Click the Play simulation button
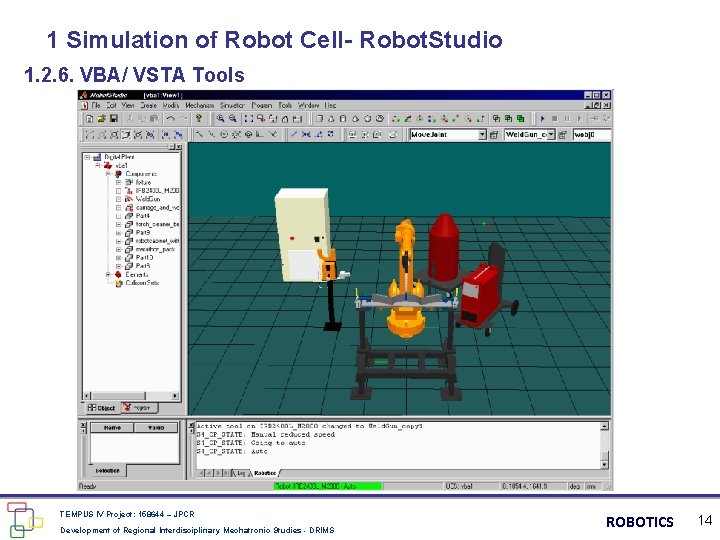720x540 pixels. tap(543, 119)
